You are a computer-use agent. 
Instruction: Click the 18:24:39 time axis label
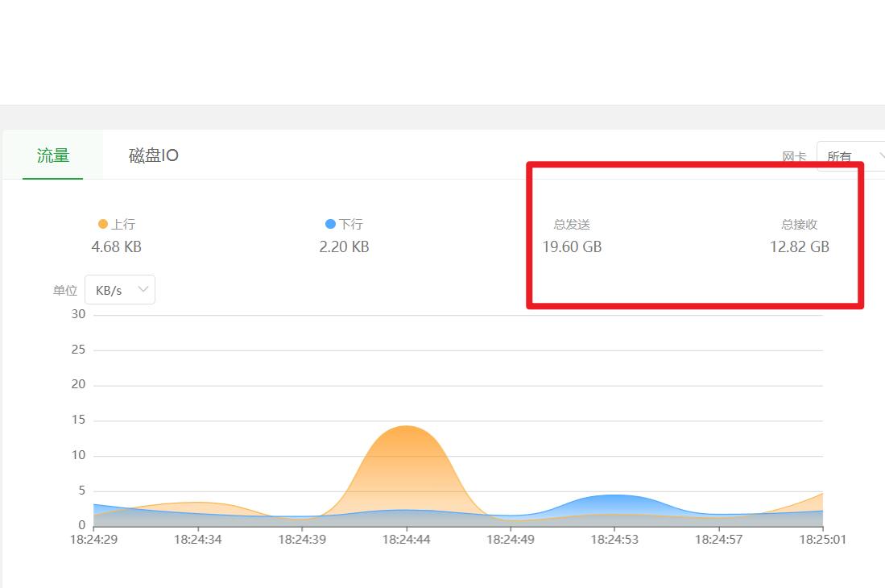302,540
